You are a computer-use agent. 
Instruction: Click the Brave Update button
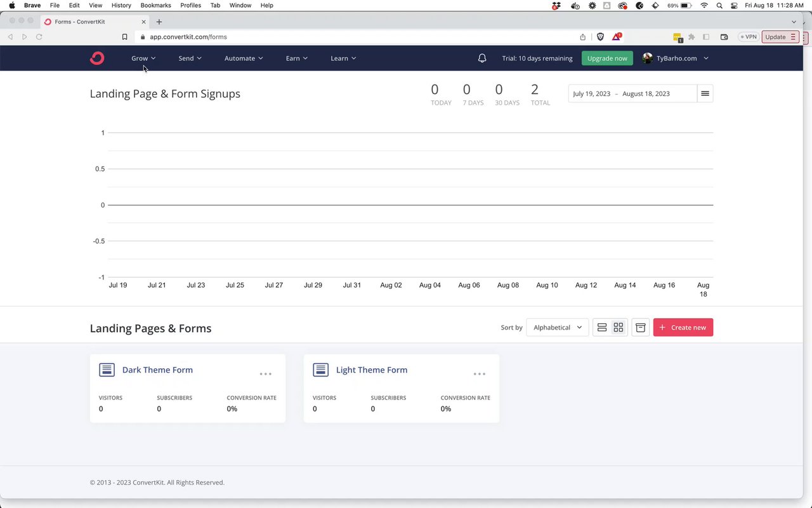point(780,37)
